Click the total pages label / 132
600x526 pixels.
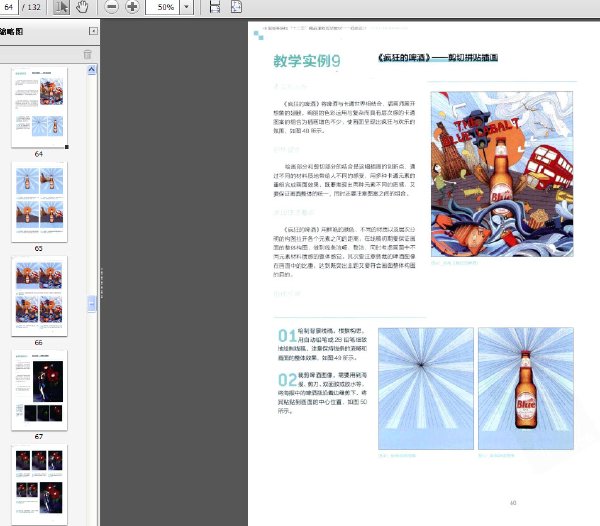click(x=31, y=7)
